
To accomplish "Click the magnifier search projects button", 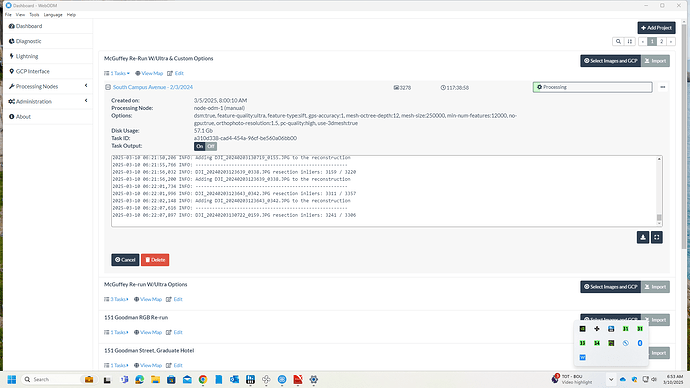I will (x=618, y=41).
